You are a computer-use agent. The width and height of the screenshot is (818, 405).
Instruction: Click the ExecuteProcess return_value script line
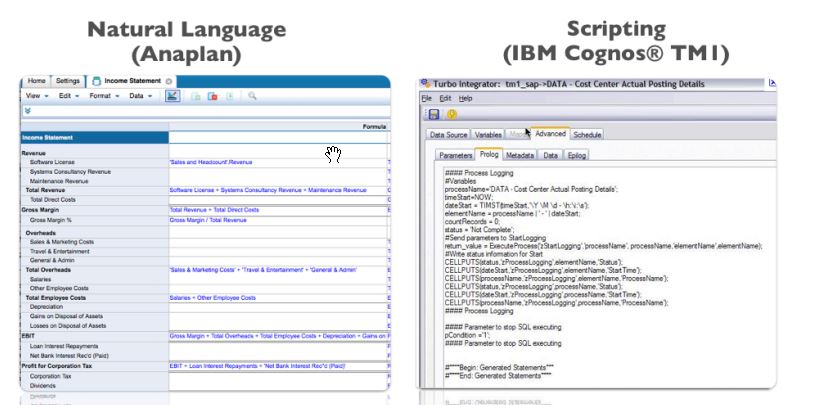(604, 246)
